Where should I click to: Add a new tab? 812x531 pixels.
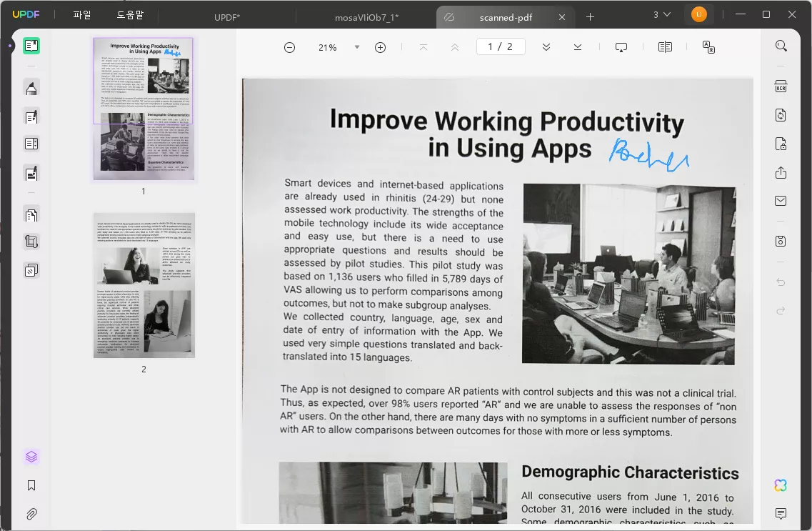590,17
